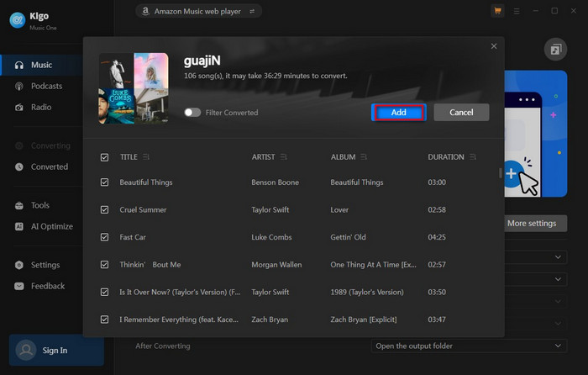Open the Tools toolbox icon
The height and width of the screenshot is (375, 588).
click(19, 205)
